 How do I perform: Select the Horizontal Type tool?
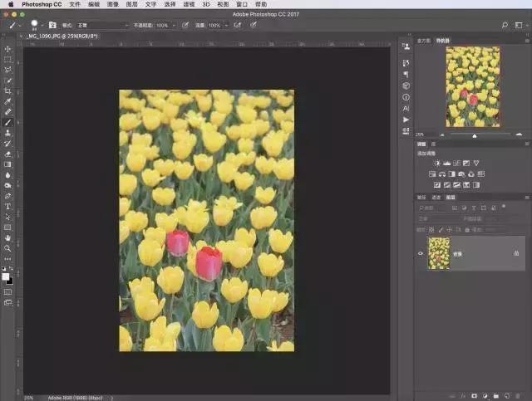coord(7,206)
